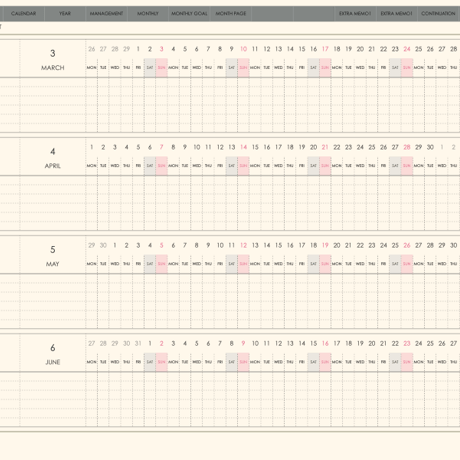Open the MONTH PAGE tab
Screen dimensions: 460x460
pos(231,14)
